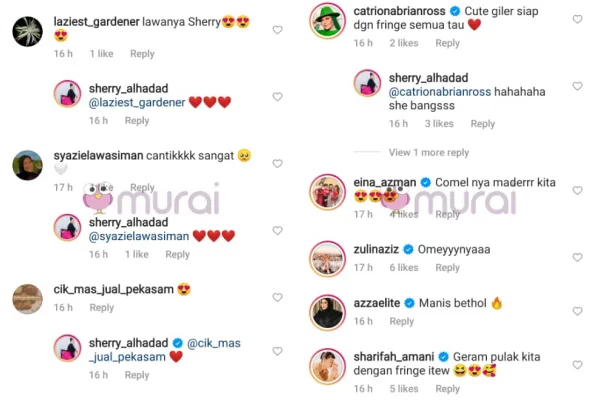Tap the heart beside syazielawasiman's comment

point(277,163)
